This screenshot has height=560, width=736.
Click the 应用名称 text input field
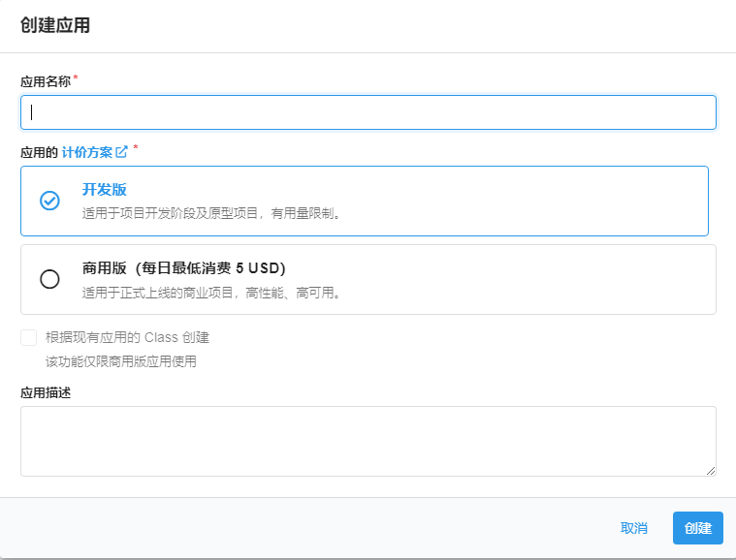click(368, 112)
